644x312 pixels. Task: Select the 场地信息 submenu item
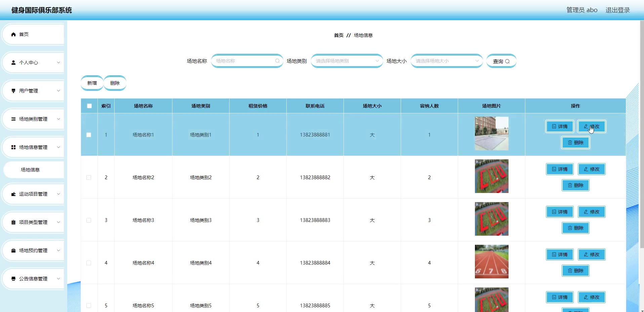click(x=34, y=170)
